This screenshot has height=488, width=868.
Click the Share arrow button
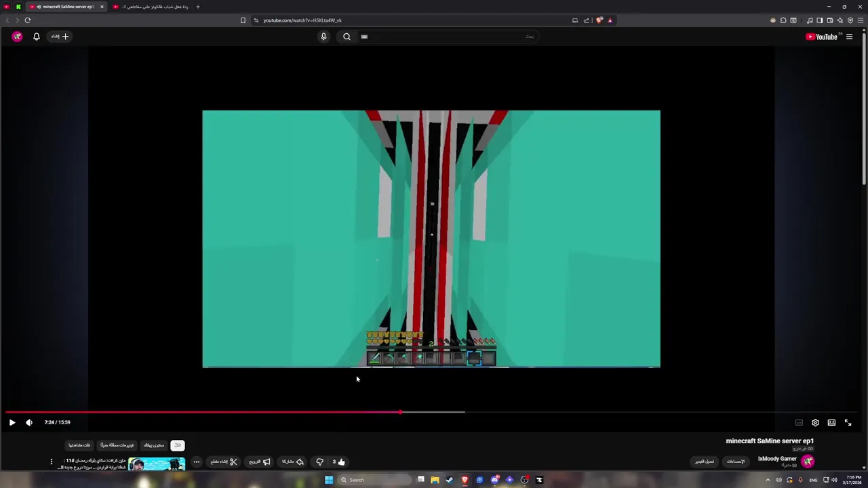293,462
